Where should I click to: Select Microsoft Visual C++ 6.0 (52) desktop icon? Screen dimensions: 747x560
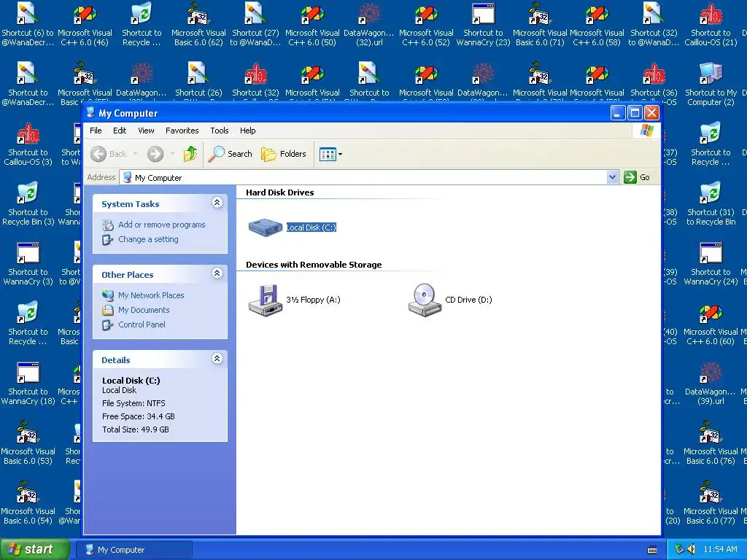pos(426,25)
